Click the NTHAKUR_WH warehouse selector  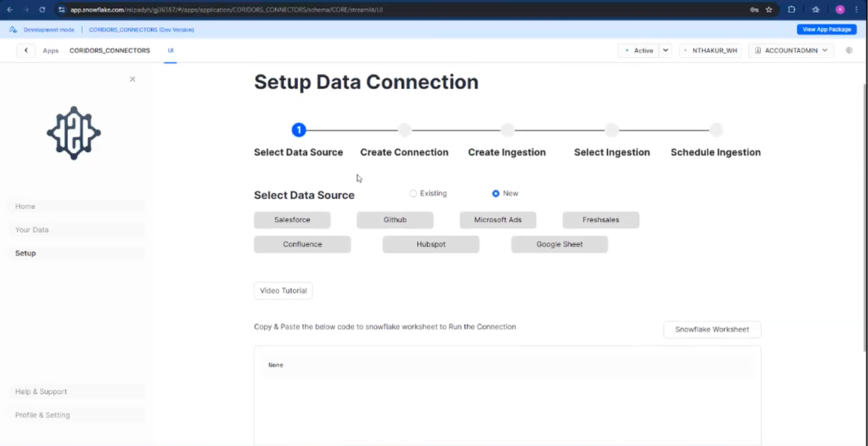pyautogui.click(x=710, y=50)
